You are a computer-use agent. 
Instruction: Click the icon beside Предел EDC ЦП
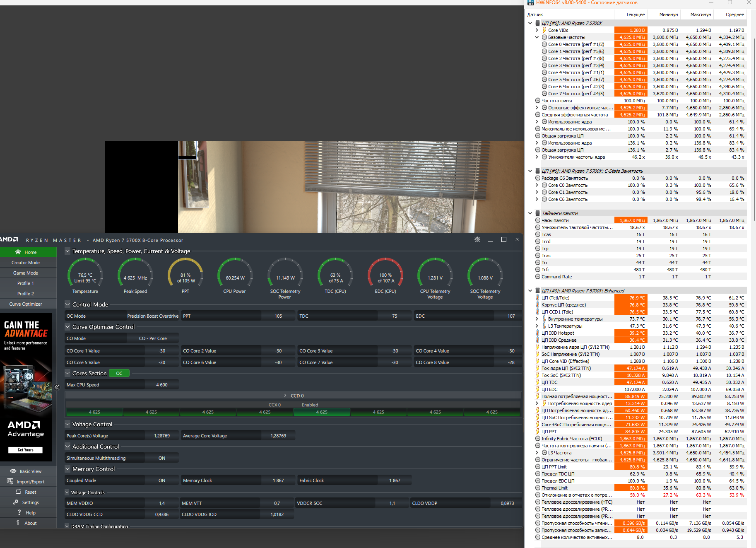pyautogui.click(x=538, y=481)
